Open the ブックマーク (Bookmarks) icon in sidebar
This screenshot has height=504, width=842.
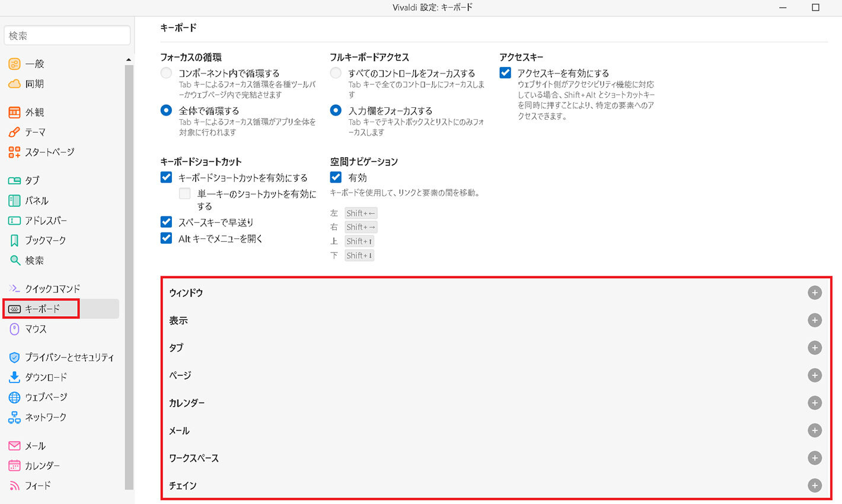pyautogui.click(x=14, y=241)
